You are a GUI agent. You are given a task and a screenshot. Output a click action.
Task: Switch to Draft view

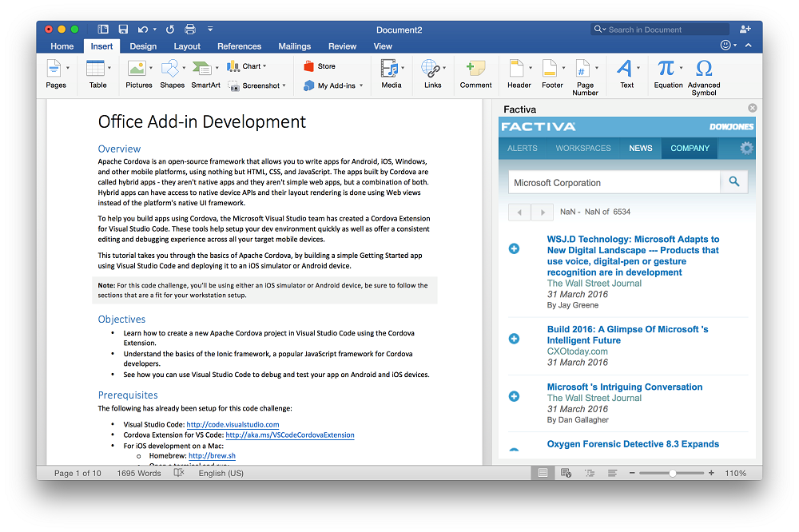(x=612, y=473)
